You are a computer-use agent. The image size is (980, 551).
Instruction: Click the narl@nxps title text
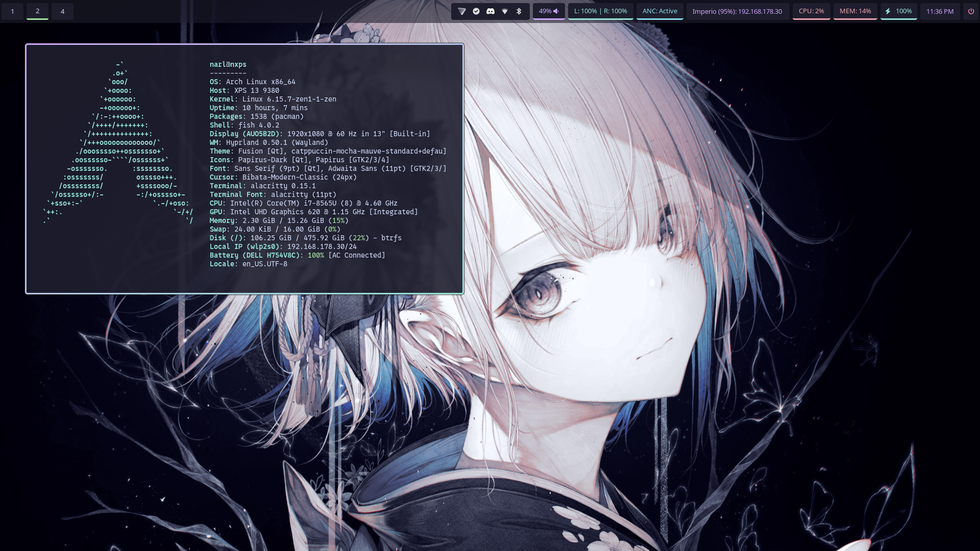[228, 64]
